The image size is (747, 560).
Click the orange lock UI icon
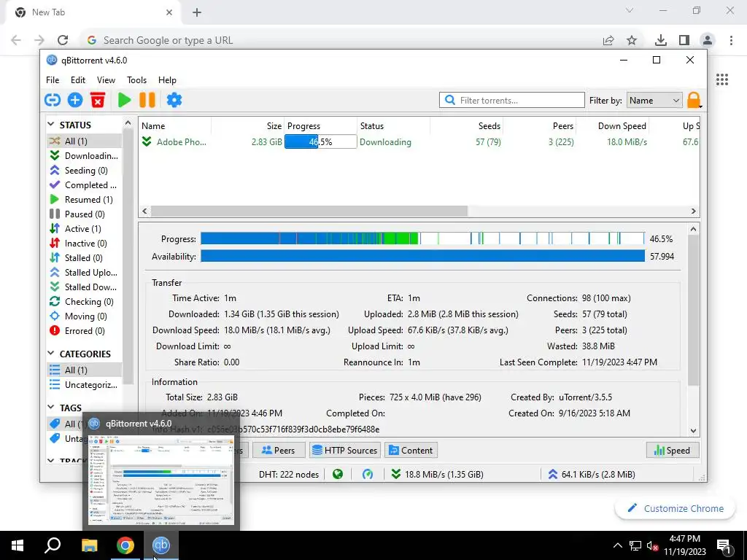[x=694, y=100]
